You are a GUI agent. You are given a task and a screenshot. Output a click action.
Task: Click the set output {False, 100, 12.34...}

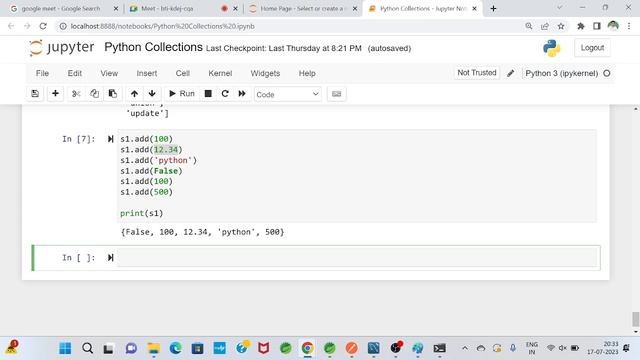click(x=202, y=232)
